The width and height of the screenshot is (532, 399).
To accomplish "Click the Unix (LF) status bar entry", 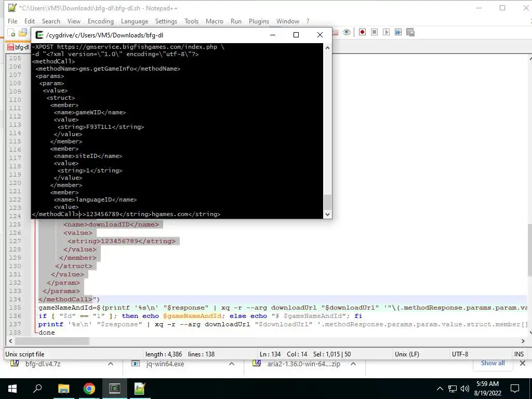I will coord(407,354).
